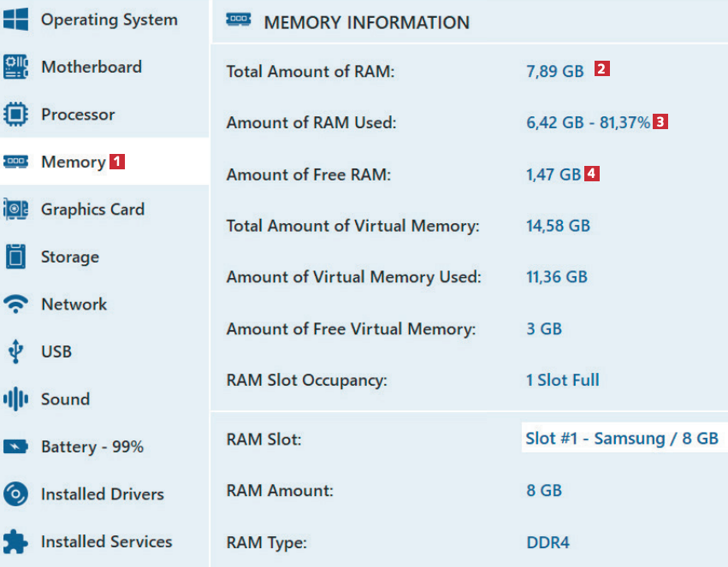Click the Storage drive icon

tap(15, 257)
